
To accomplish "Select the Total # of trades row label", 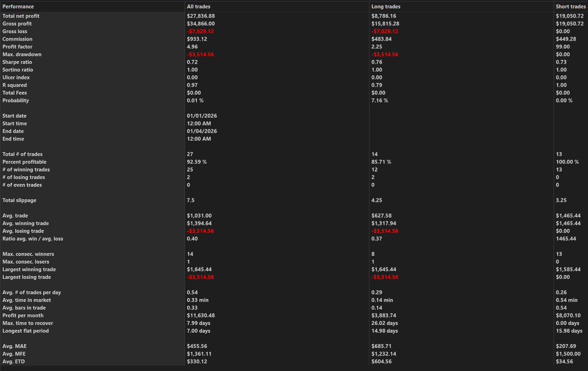I will click(x=22, y=154).
